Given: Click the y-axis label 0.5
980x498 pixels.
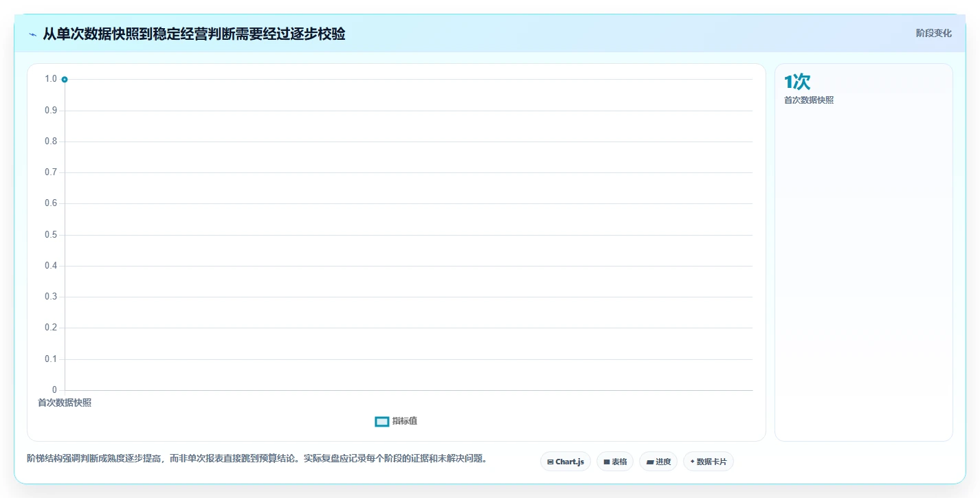Looking at the screenshot, I should point(51,235).
